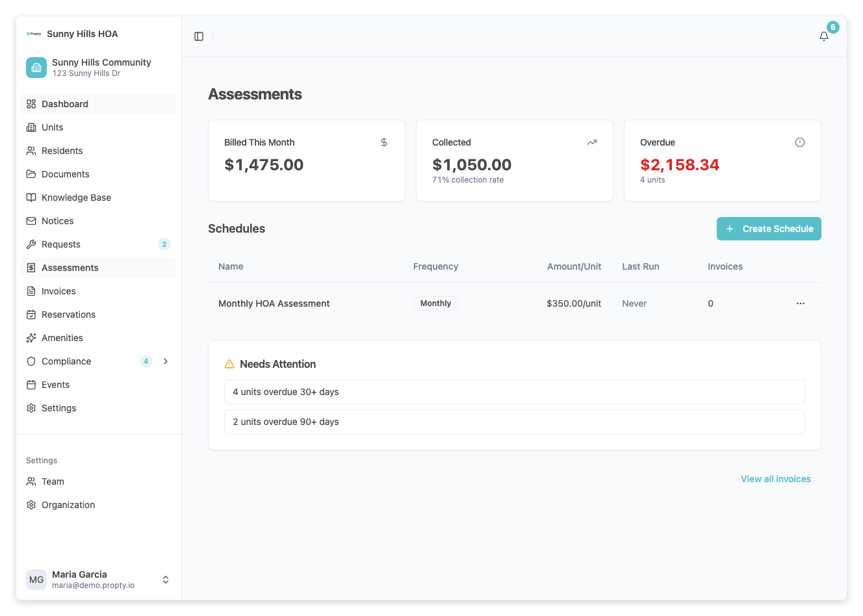The image size is (863, 616).
Task: Click the trend arrow icon on the Collected card
Action: (x=591, y=142)
